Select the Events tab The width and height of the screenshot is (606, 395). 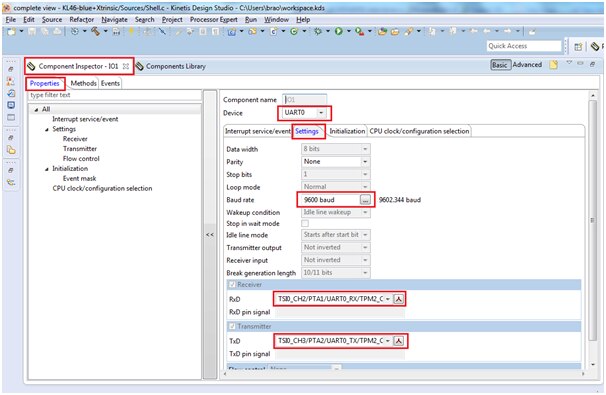tap(110, 83)
